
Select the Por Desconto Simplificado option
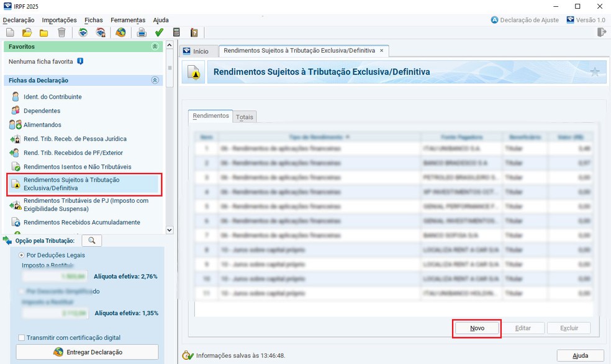[22, 291]
